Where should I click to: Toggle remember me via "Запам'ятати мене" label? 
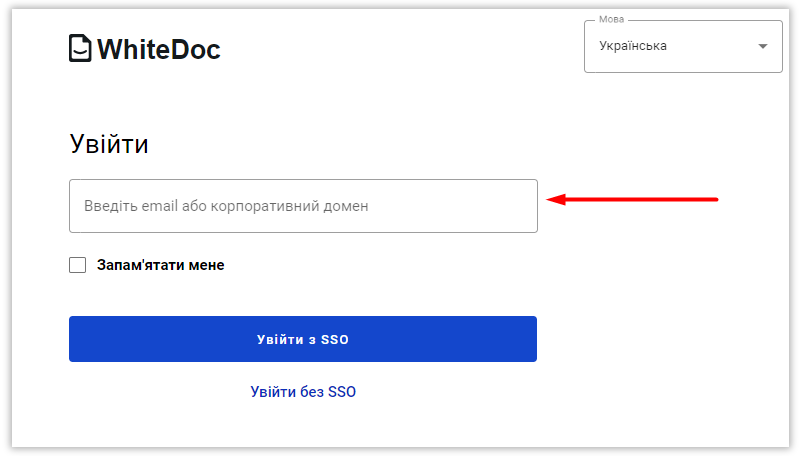(x=160, y=265)
